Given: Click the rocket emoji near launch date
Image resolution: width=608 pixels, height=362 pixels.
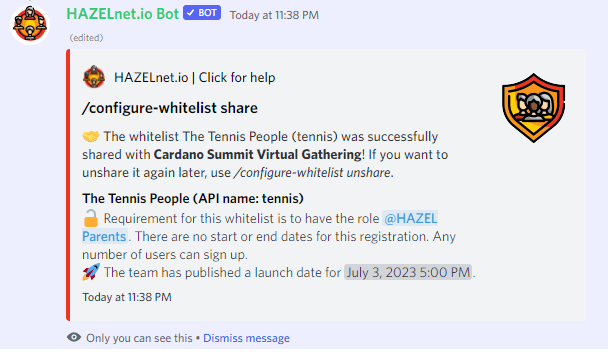Looking at the screenshot, I should (91, 272).
